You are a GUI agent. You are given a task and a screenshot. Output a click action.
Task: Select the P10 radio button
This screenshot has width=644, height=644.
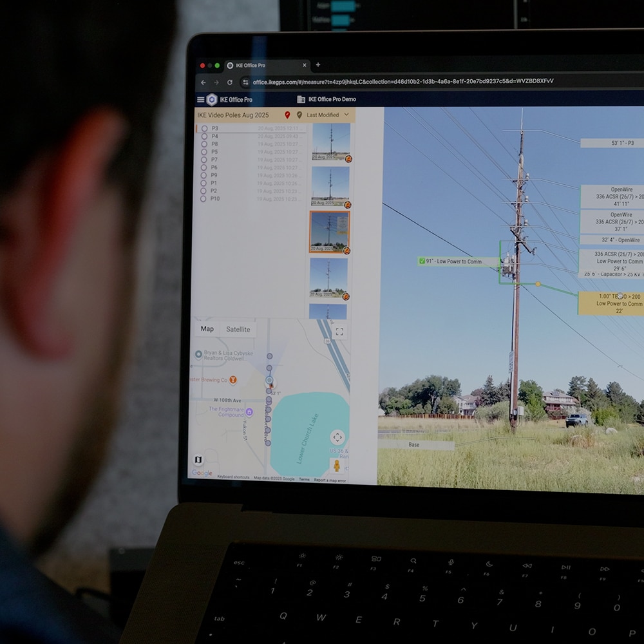coord(203,199)
